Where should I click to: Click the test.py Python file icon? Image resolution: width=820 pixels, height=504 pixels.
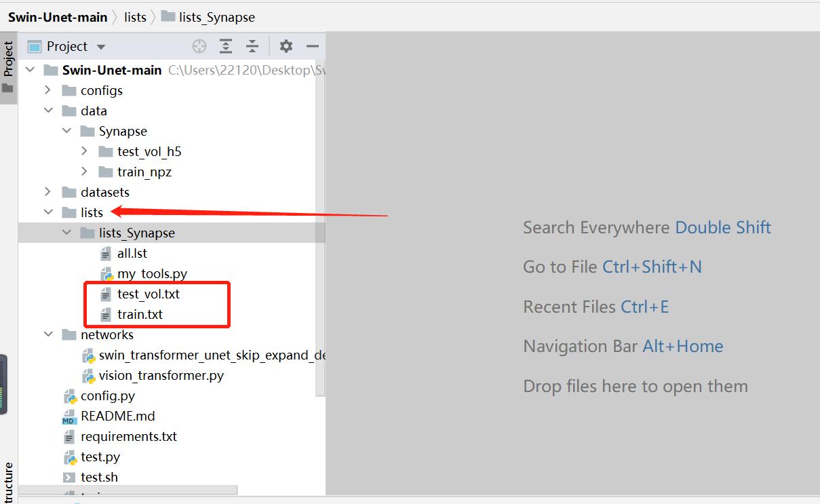pos(70,457)
